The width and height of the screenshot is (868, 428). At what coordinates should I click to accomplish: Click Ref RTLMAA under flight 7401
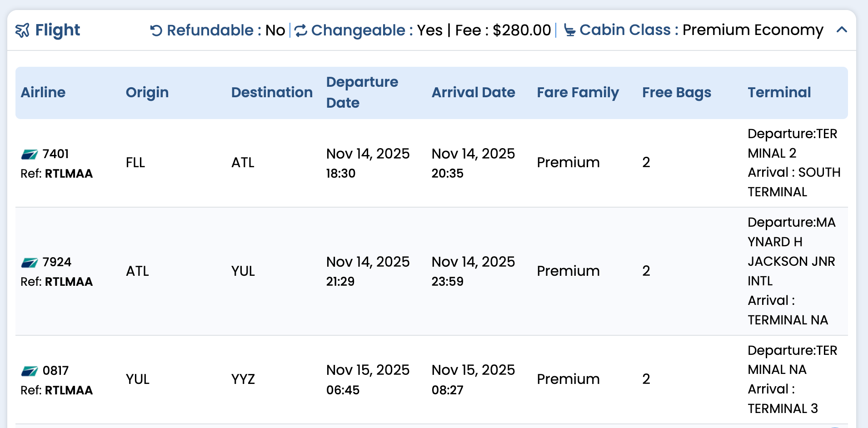pos(57,174)
